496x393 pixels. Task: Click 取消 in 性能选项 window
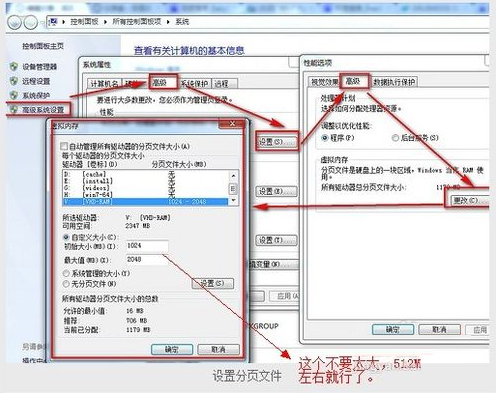click(439, 329)
